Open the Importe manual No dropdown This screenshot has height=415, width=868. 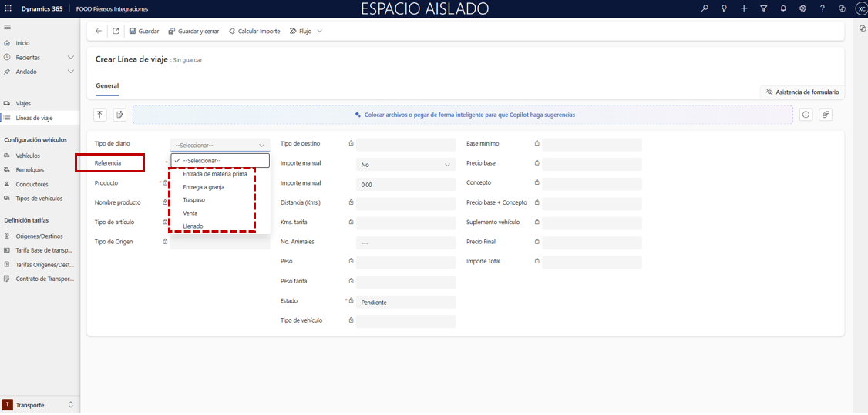click(x=405, y=165)
